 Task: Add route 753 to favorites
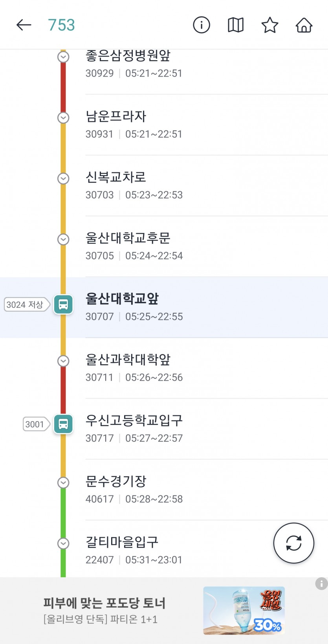270,25
